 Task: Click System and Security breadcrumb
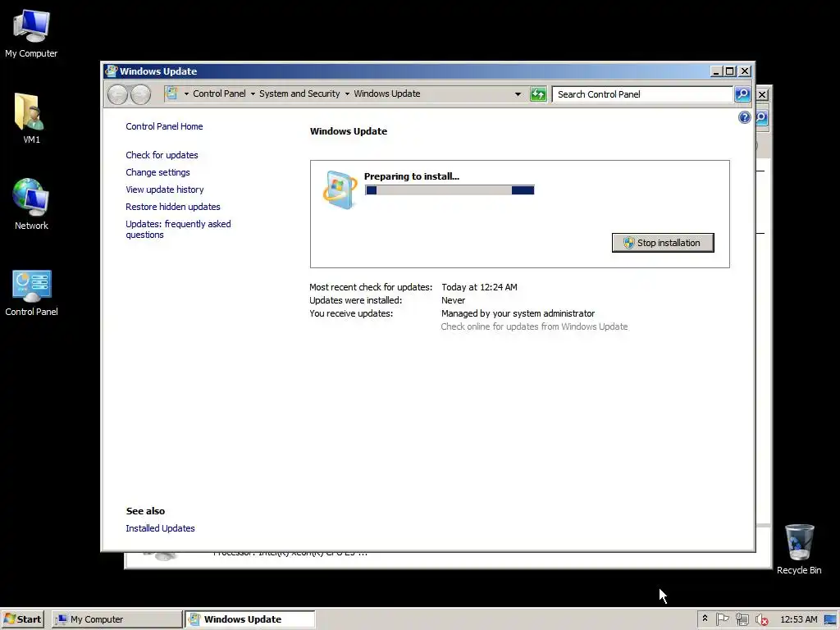(299, 94)
